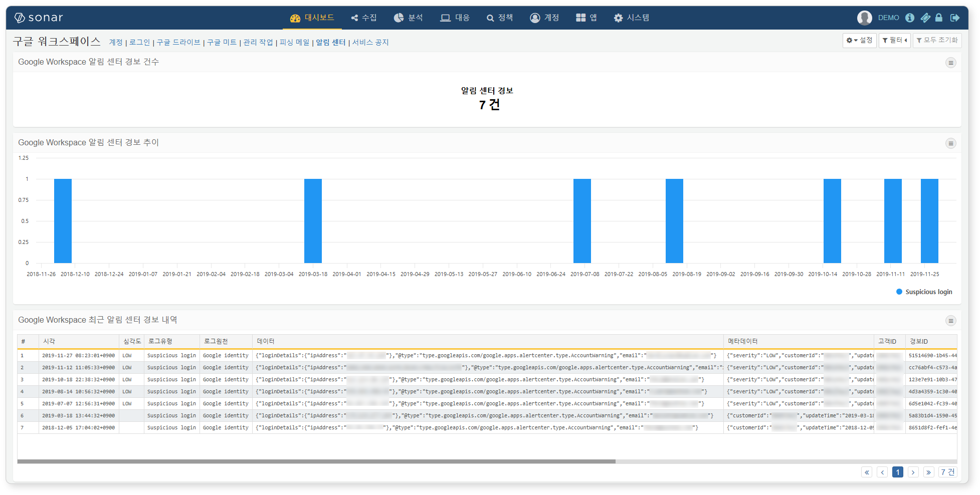Click 모두 초기화 reset button
Viewport: 980px width, 495px height.
[937, 40]
